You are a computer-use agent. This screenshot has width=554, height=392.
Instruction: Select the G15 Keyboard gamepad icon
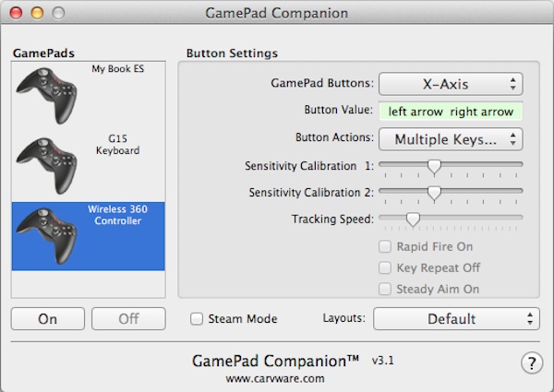click(x=46, y=166)
